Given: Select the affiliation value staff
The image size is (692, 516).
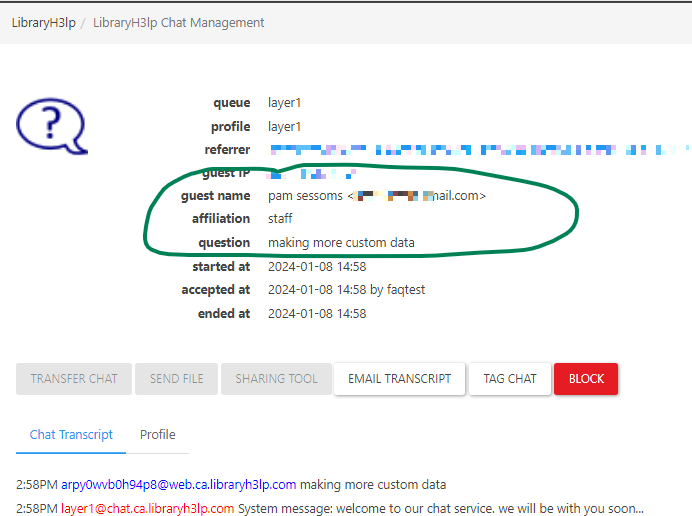Looking at the screenshot, I should (280, 218).
